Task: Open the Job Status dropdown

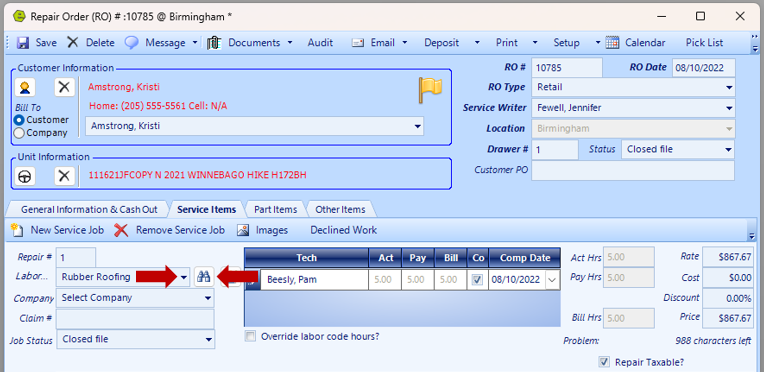Action: point(208,339)
